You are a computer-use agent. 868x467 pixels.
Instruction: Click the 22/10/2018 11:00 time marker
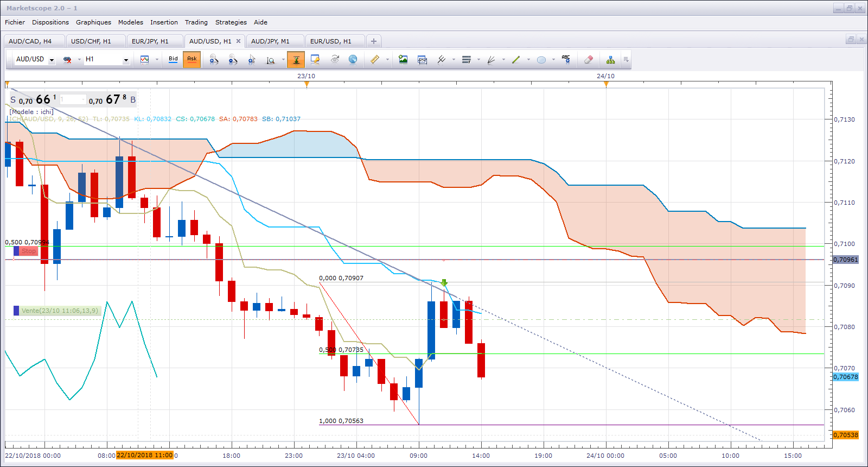pyautogui.click(x=144, y=456)
